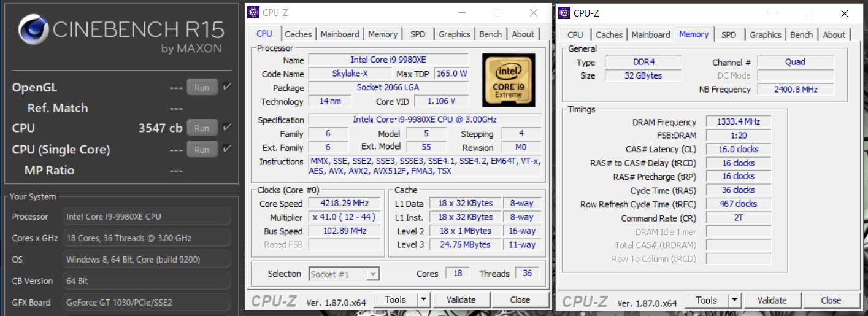Viewport: 868px width, 316px height.
Task: Click the tRFC value 467 clocks
Action: point(739,204)
